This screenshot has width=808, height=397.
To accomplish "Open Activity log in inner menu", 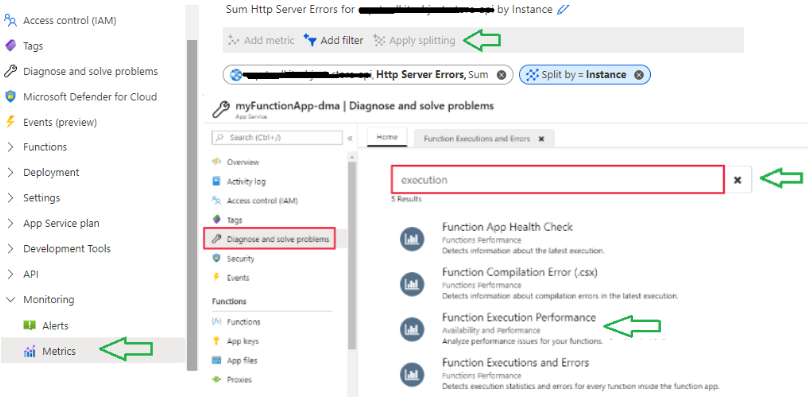I will [246, 181].
